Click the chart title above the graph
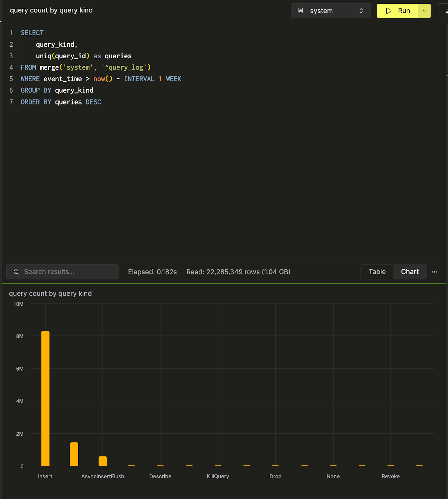Image resolution: width=448 pixels, height=499 pixels. pyautogui.click(x=50, y=293)
